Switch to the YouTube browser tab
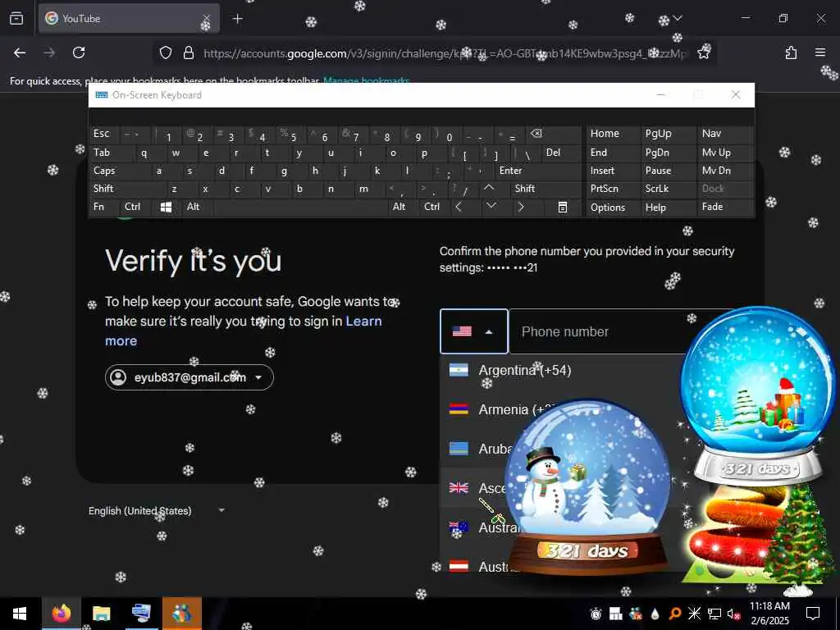Screen dimensions: 840x630 (x=129, y=19)
